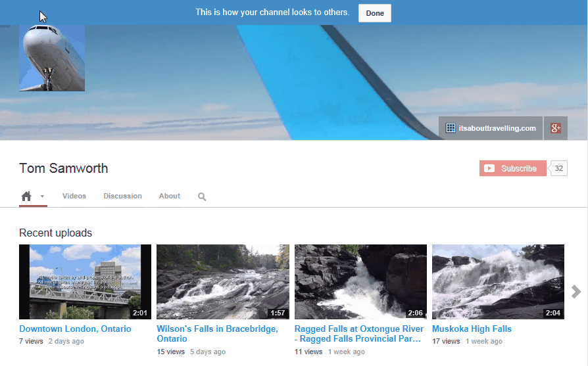
Task: Open the Google+ link icon
Action: click(555, 128)
